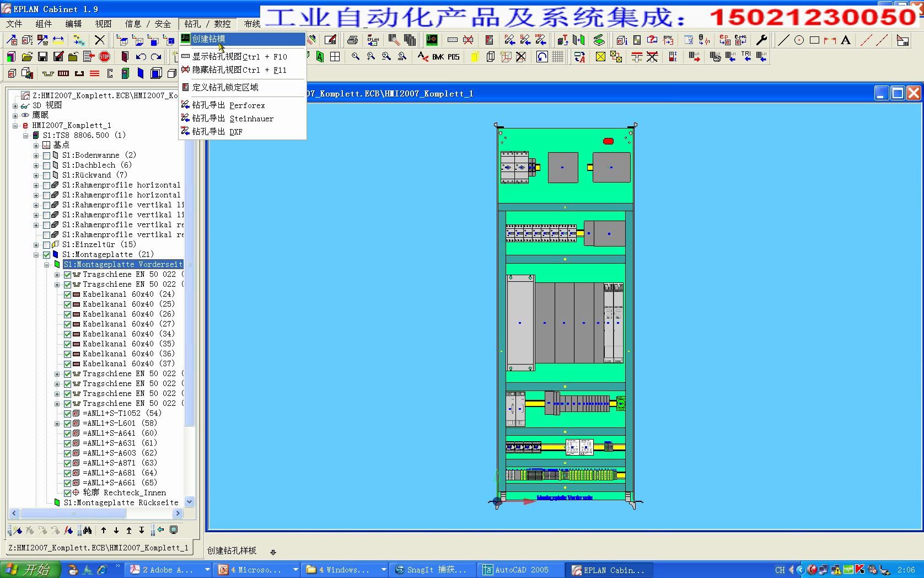
Task: Expand the S1:Einzeltür (15) node
Action: pos(36,245)
